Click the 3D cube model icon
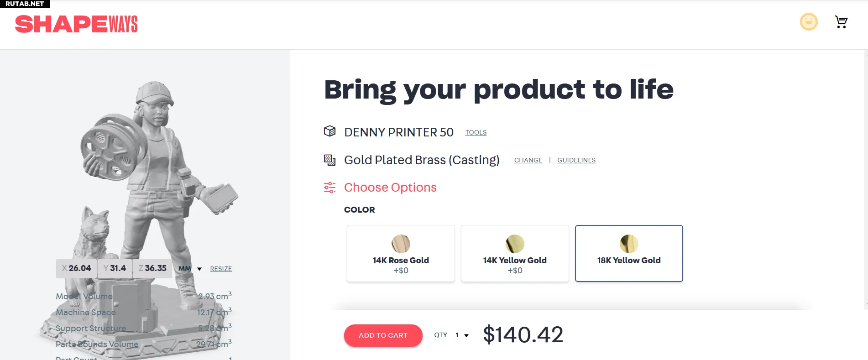 [x=329, y=131]
